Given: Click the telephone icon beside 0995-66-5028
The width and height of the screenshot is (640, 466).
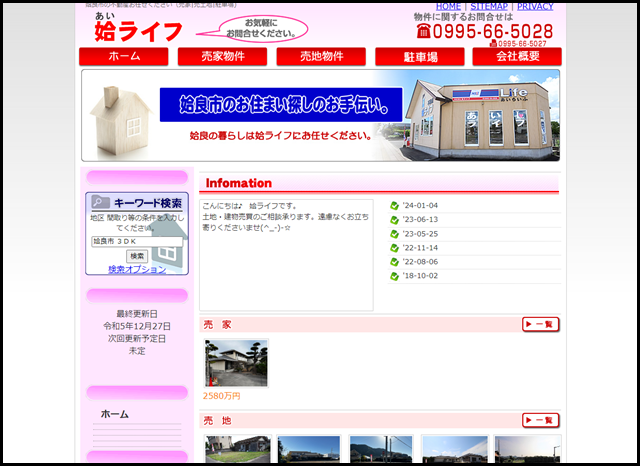Looking at the screenshot, I should click(x=424, y=31).
